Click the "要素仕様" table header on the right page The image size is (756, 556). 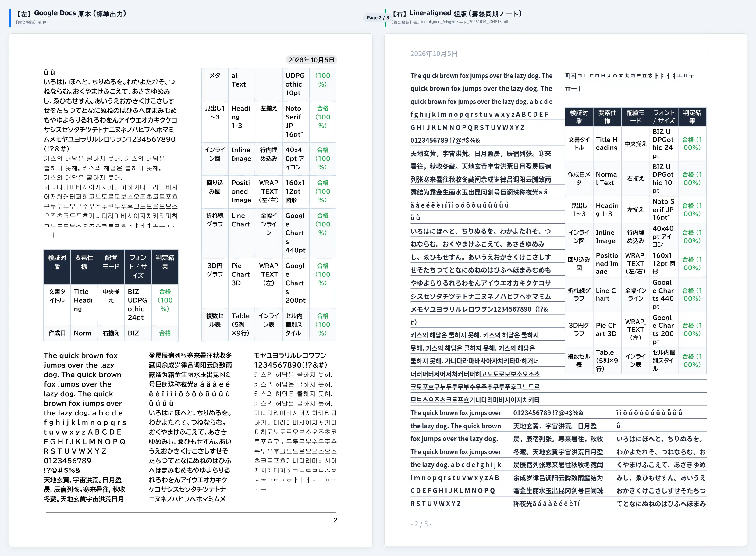point(607,117)
